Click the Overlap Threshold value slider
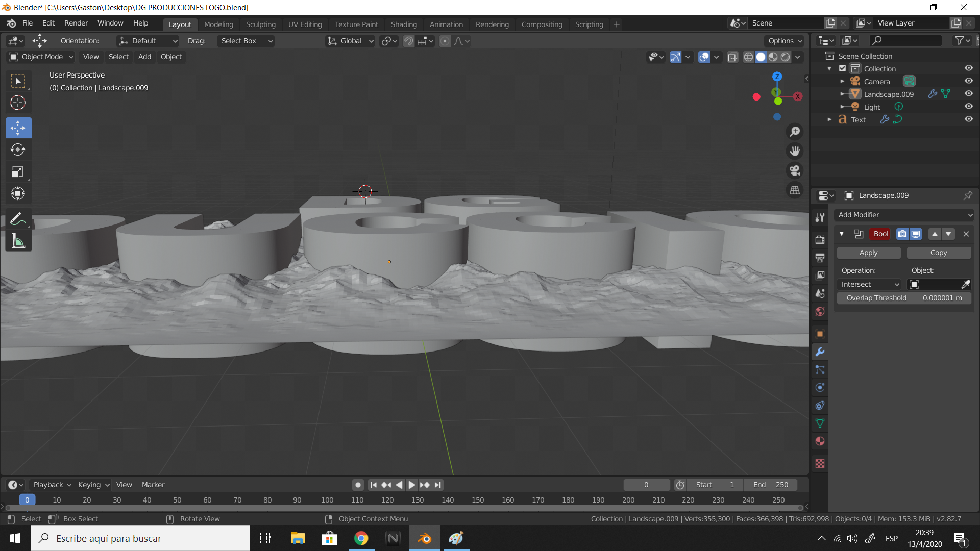Viewport: 980px width, 551px height. click(903, 298)
